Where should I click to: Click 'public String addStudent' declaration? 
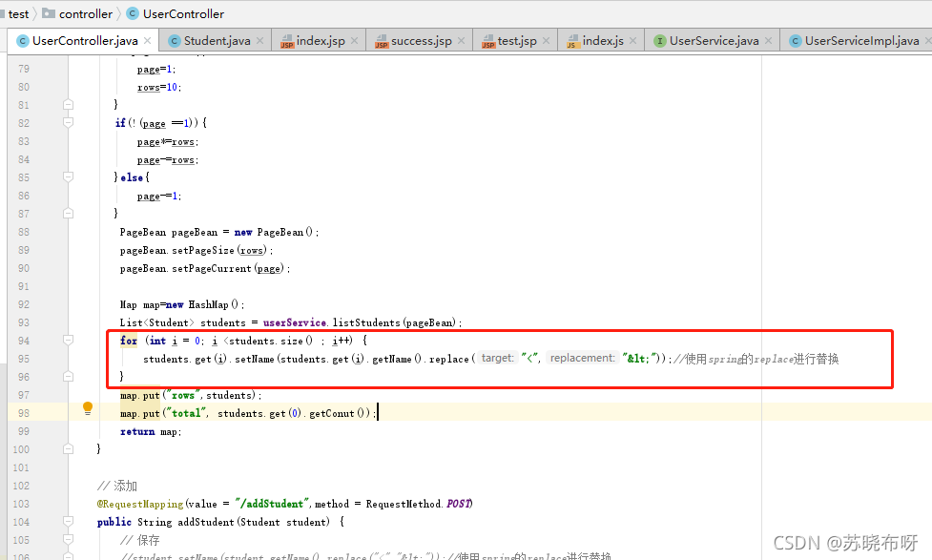coord(165,522)
